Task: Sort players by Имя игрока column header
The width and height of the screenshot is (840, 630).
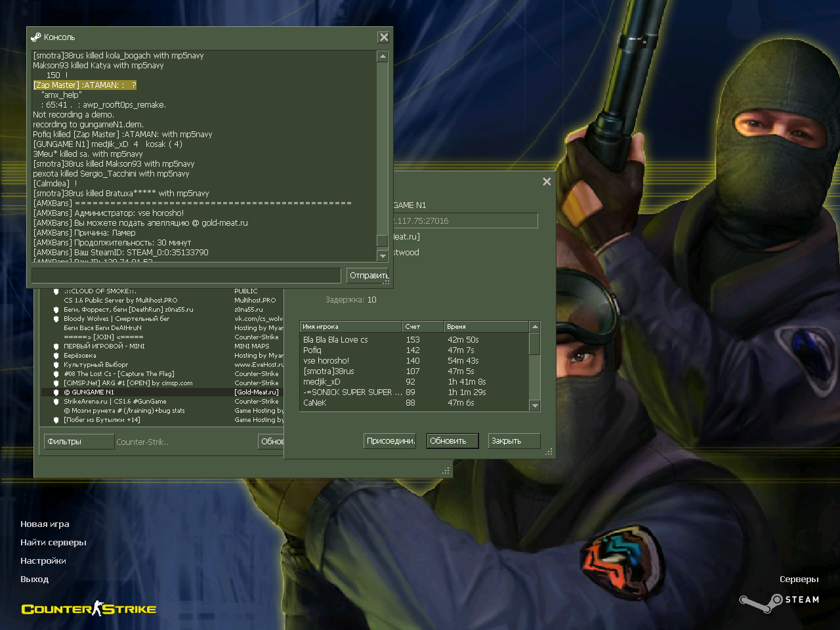Action: coord(351,326)
